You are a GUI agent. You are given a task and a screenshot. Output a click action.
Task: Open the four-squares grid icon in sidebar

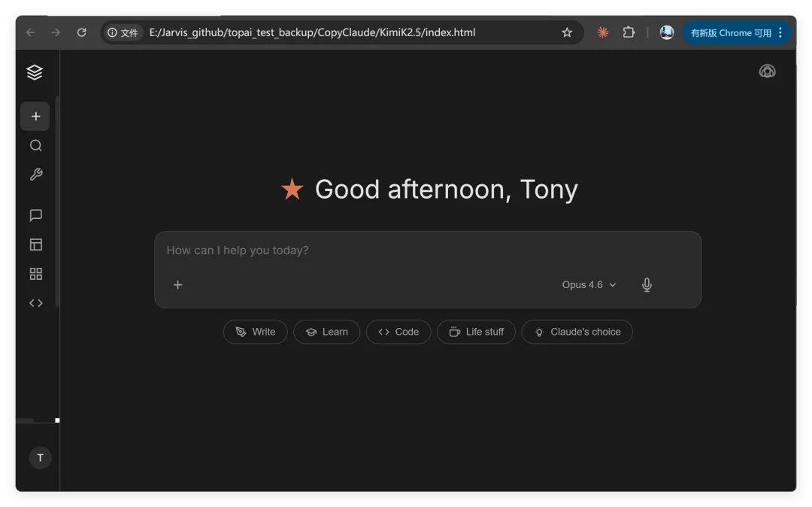click(x=35, y=274)
